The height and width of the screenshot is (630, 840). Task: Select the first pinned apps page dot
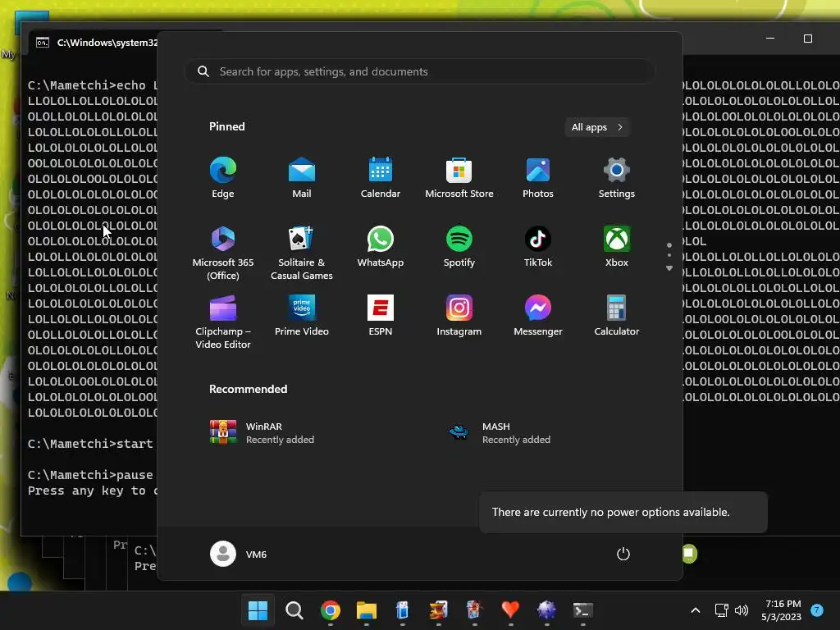coord(669,244)
